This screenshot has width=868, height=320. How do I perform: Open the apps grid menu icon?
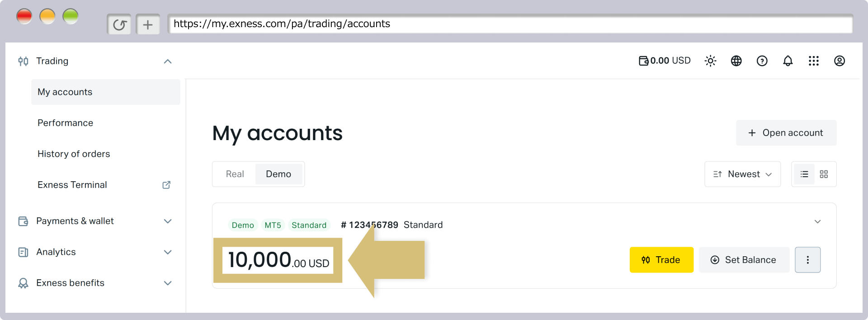[x=813, y=61]
